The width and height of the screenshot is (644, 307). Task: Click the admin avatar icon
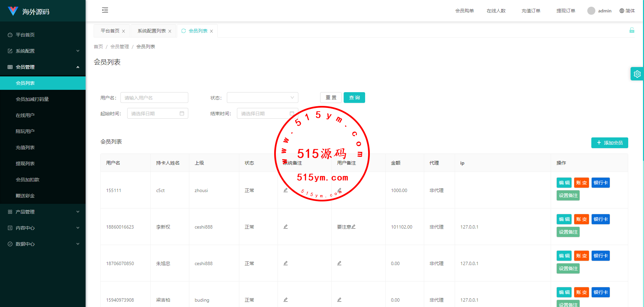pyautogui.click(x=591, y=11)
